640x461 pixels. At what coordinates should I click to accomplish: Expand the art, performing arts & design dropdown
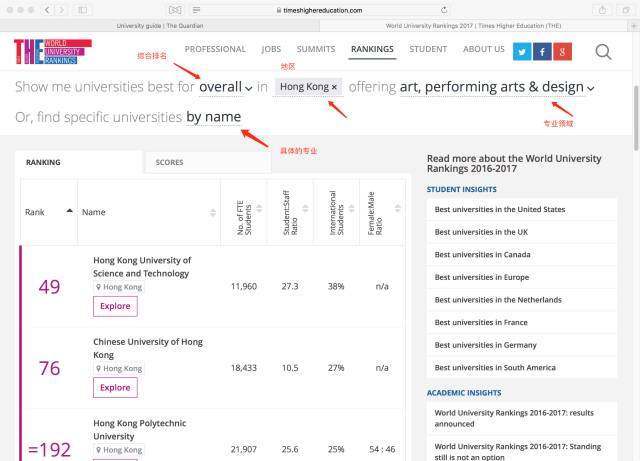pos(497,88)
